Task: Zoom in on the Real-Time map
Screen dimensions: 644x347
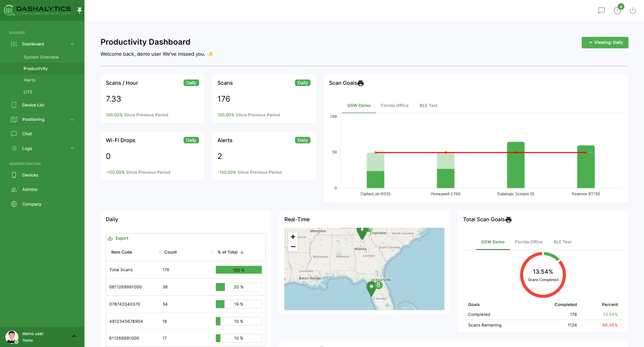Action: (x=293, y=237)
